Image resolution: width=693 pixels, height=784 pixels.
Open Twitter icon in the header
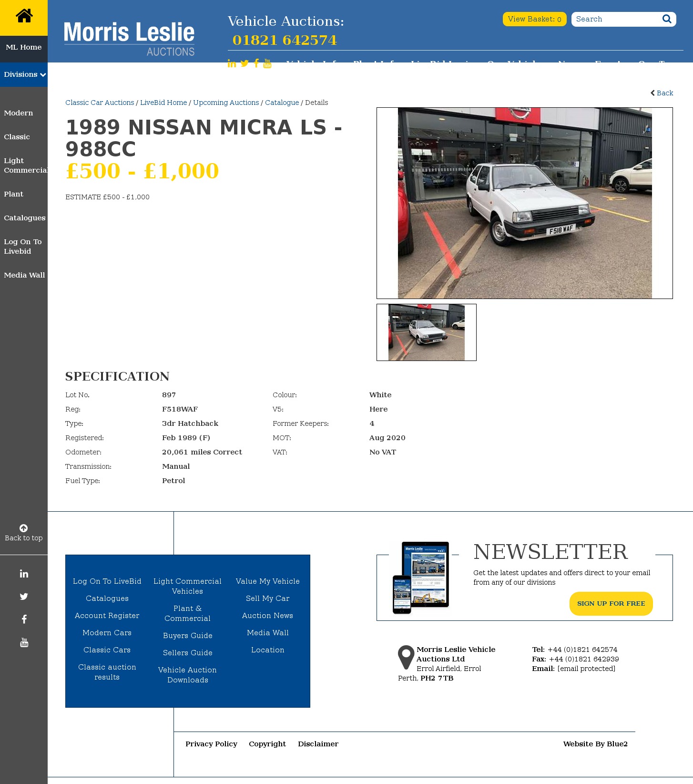245,63
